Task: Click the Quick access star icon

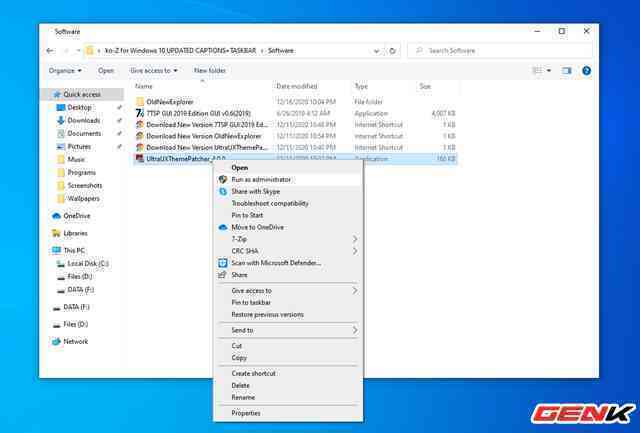Action: [57, 94]
